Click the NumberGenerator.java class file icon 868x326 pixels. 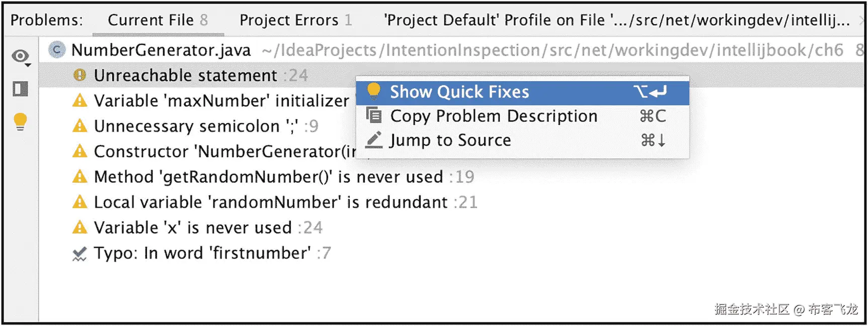57,50
